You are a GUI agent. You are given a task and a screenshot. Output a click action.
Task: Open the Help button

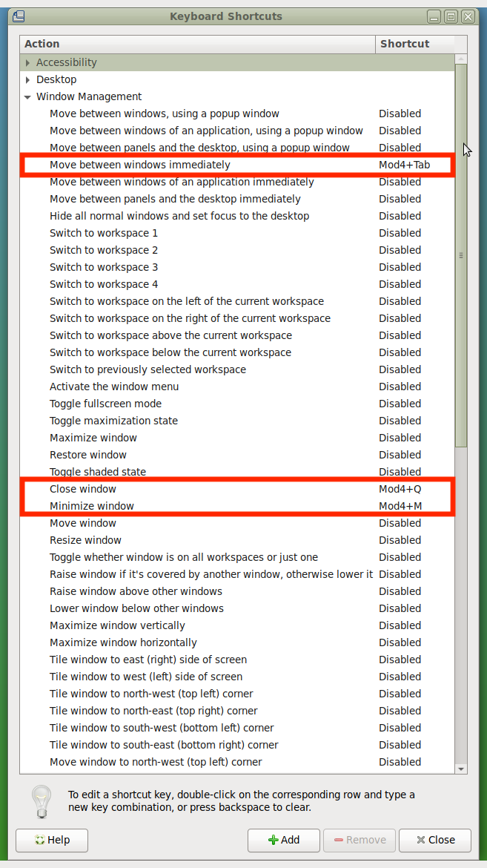[x=52, y=840]
